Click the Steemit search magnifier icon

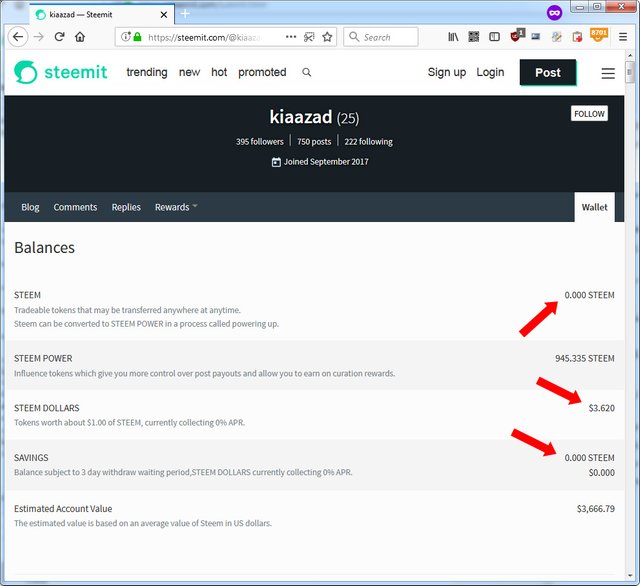pyautogui.click(x=307, y=72)
